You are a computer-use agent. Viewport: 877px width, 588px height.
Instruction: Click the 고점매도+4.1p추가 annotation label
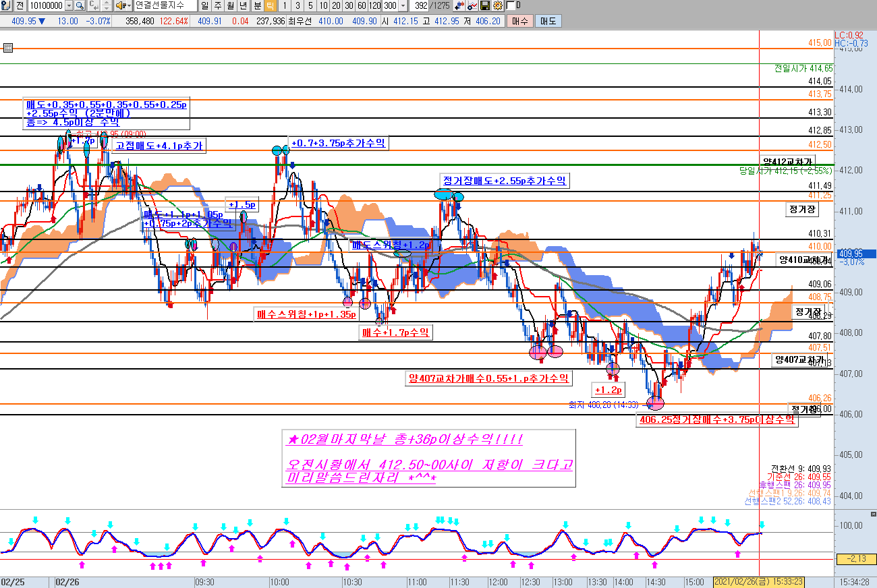tap(159, 145)
